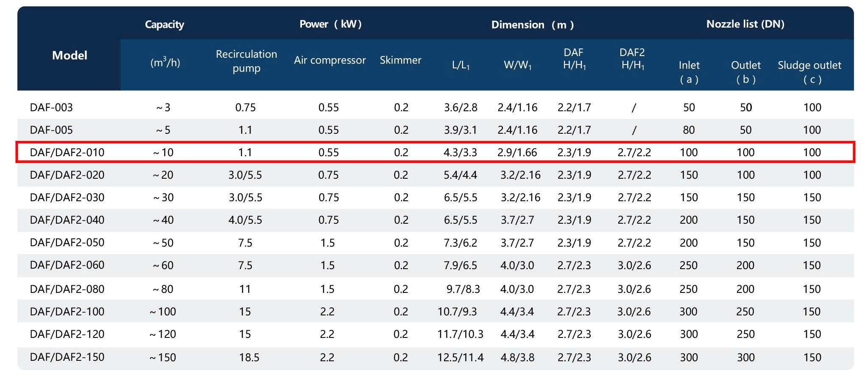Select the Dimension (m) group header
This screenshot has height=385, width=868.
532,25
